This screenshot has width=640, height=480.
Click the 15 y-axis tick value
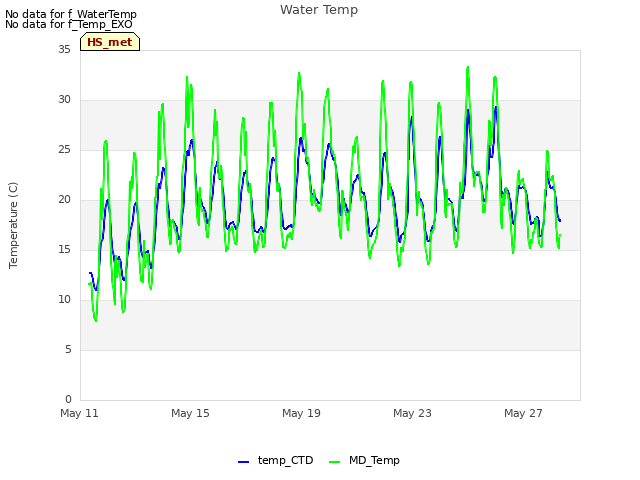(64, 249)
